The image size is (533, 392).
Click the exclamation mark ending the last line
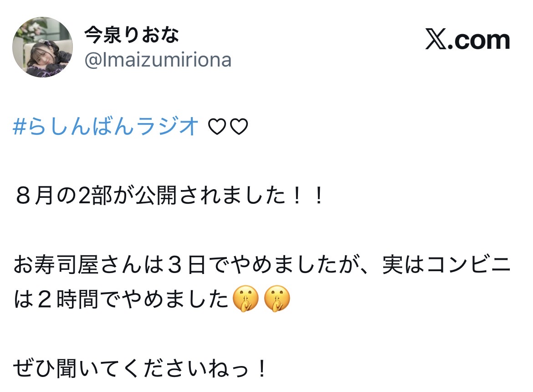[262, 369]
